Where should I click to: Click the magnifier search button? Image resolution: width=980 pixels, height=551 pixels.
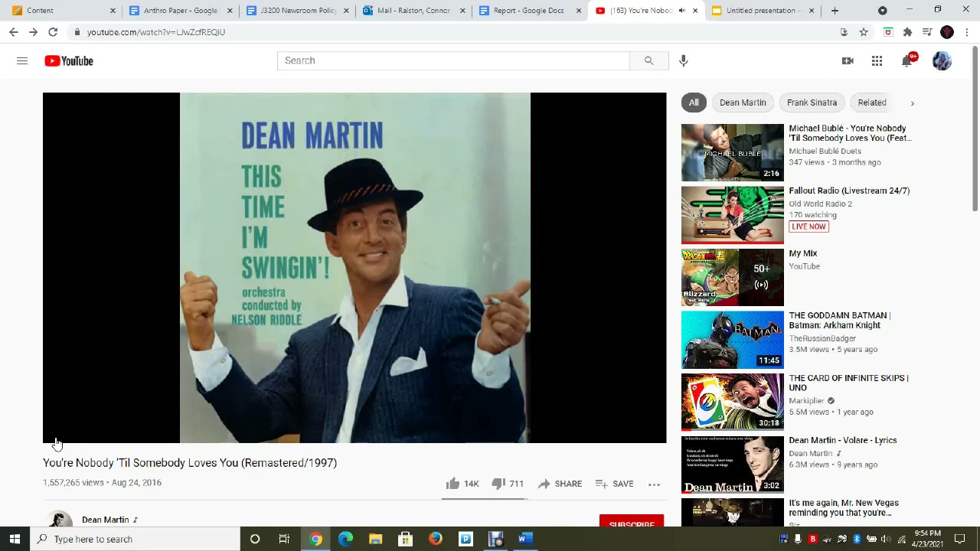[648, 60]
